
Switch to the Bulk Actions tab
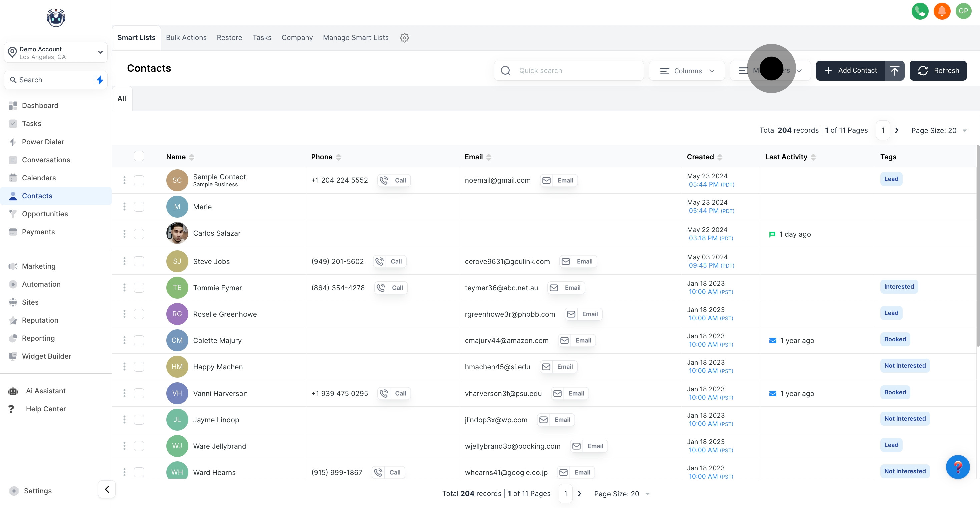pyautogui.click(x=186, y=38)
